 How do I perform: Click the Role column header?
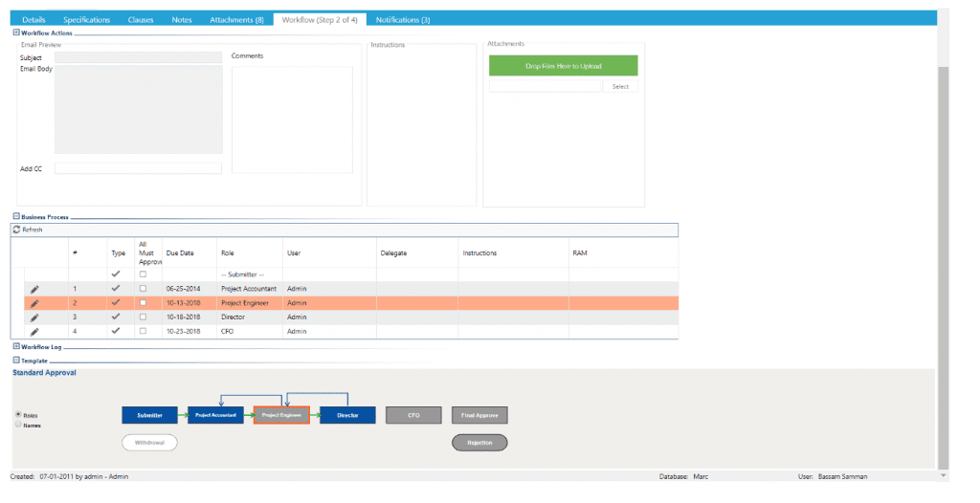pos(228,253)
